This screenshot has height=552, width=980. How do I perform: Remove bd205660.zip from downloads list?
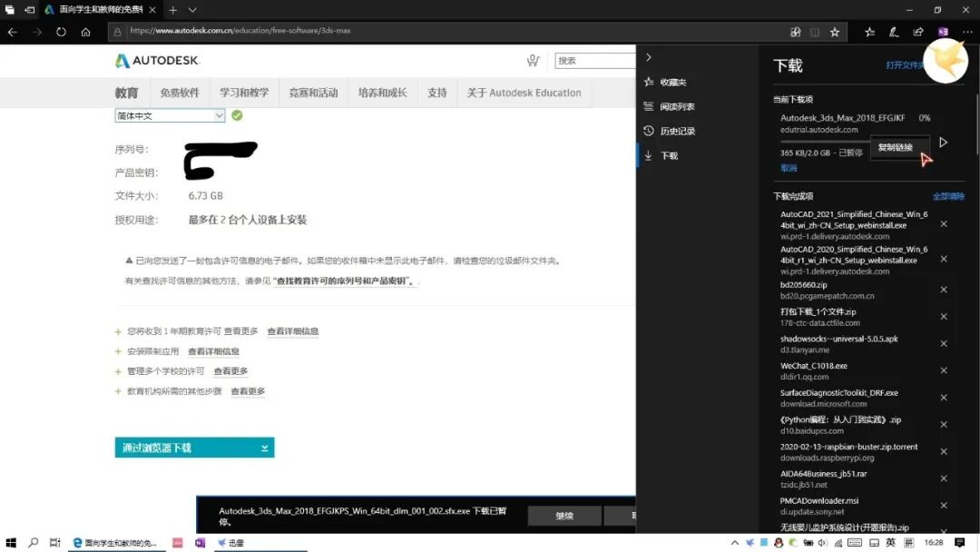pos(944,290)
